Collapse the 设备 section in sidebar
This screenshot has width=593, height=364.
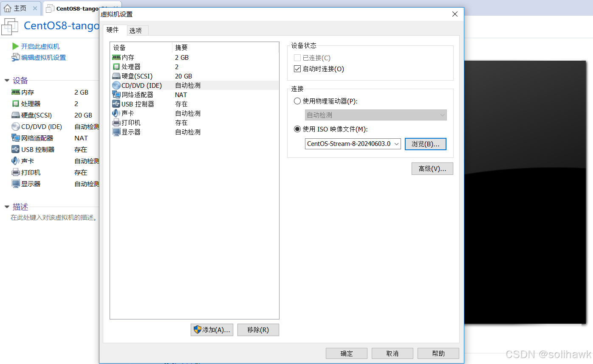click(6, 80)
